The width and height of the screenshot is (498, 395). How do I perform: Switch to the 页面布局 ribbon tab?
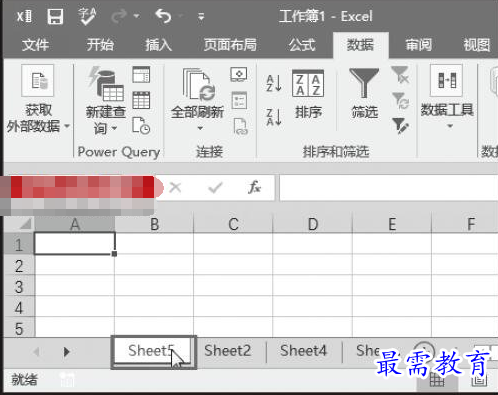pyautogui.click(x=230, y=45)
